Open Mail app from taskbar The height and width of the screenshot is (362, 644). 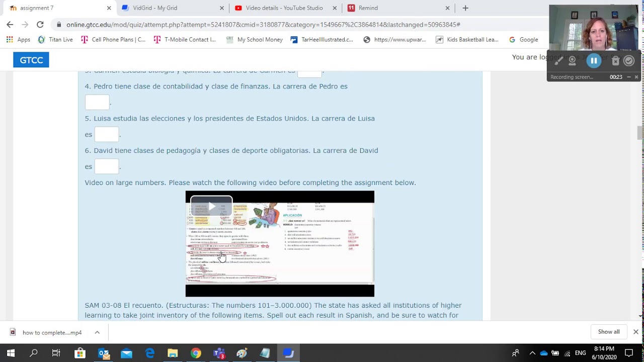pos(126,353)
